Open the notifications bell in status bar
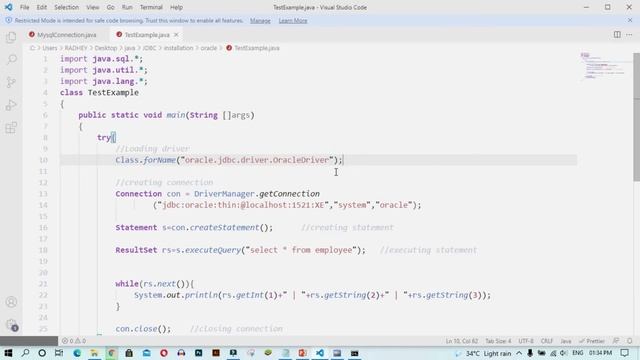 [630, 341]
